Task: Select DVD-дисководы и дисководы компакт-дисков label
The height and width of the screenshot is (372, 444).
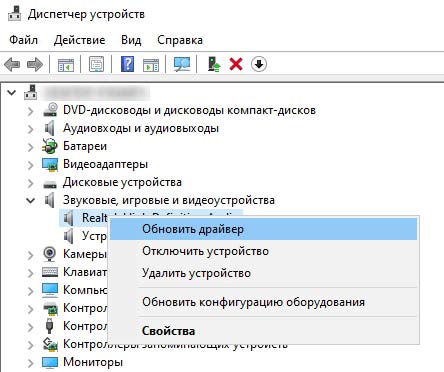Action: (189, 110)
